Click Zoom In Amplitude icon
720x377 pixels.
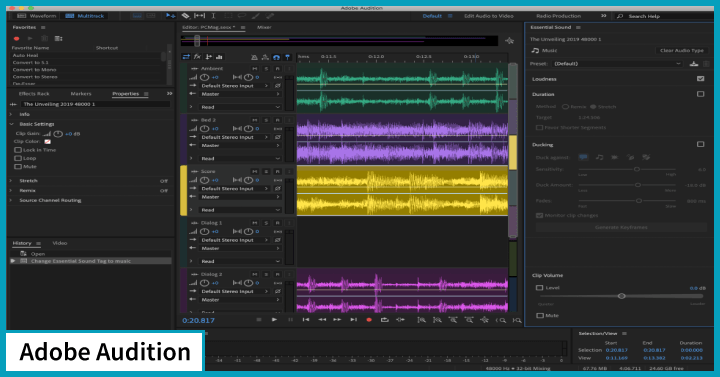421,320
